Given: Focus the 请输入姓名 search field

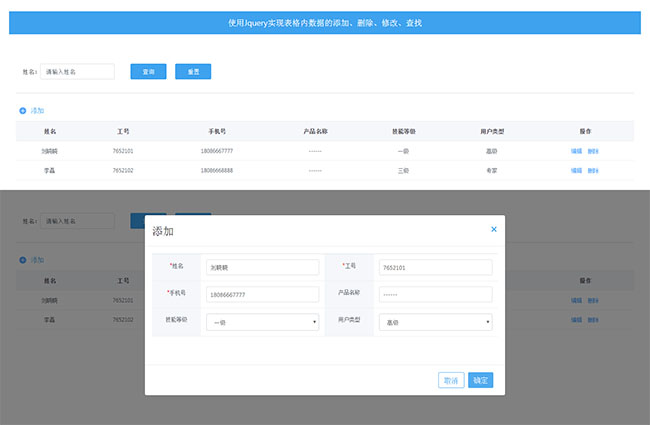Looking at the screenshot, I should 77,72.
